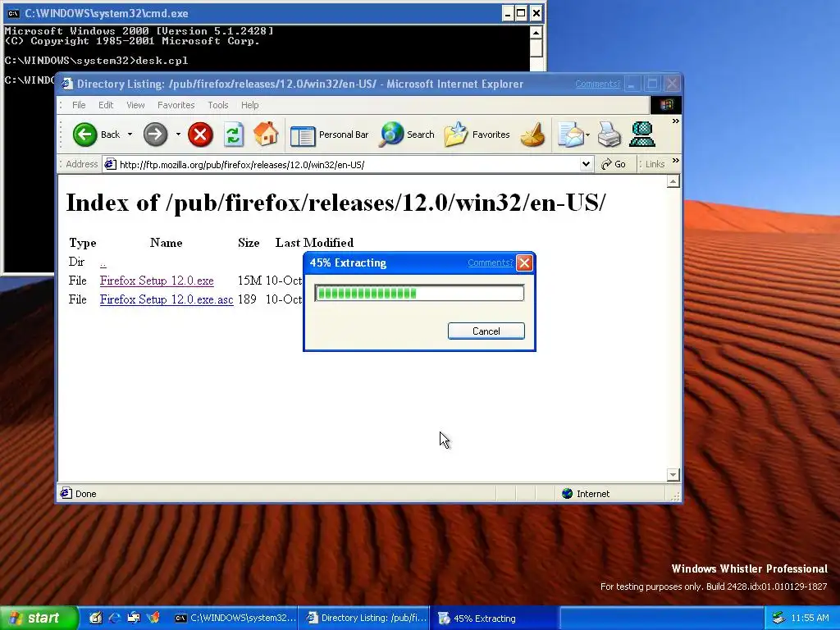Click the Mail envelope toolbar icon
840x630 pixels.
pyautogui.click(x=570, y=135)
